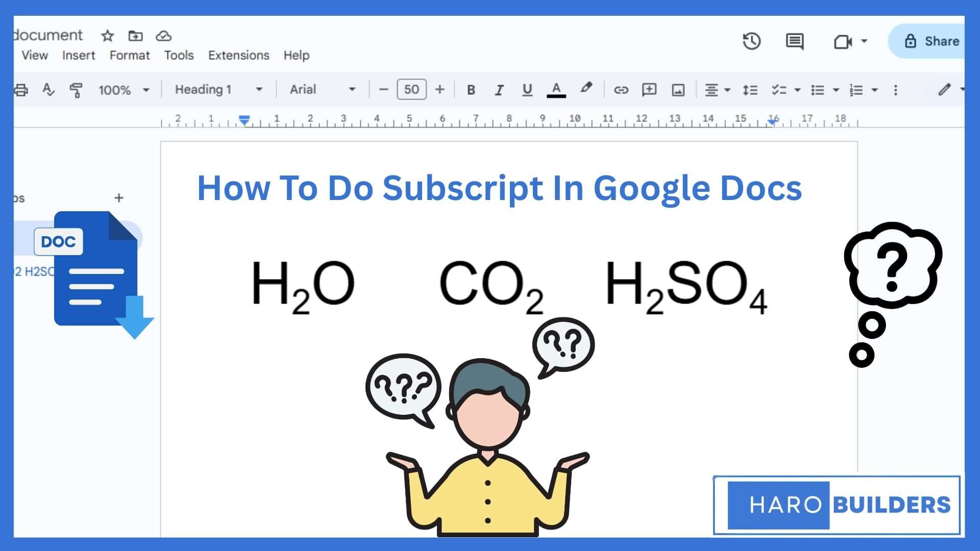Select the paint format roller icon
The height and width of the screenshot is (551, 980).
76,90
